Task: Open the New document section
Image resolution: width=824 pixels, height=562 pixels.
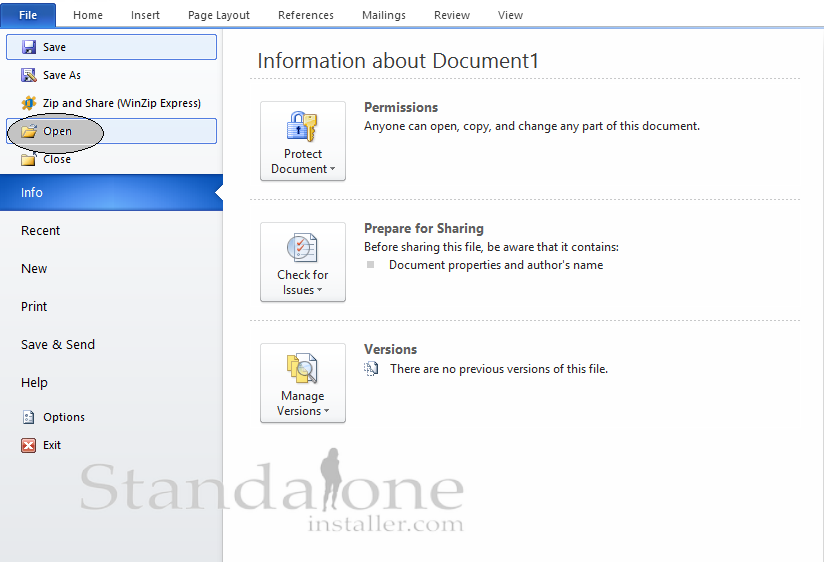Action: pyautogui.click(x=111, y=269)
